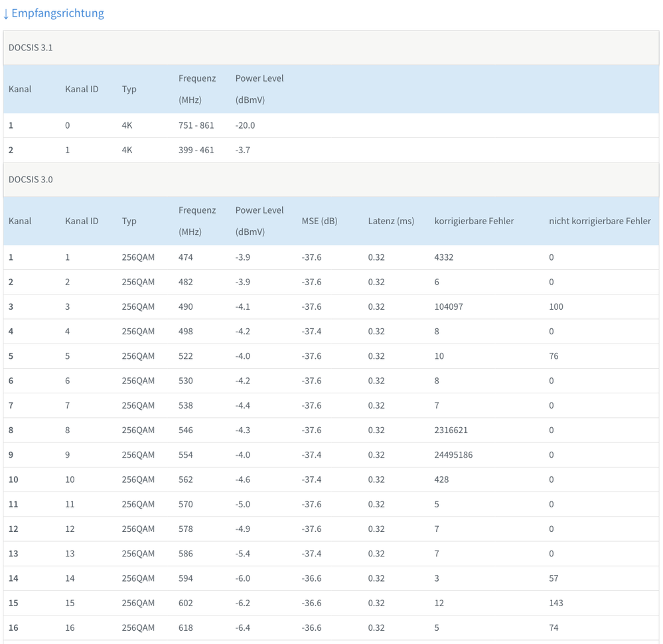Click the nicht korrigierbare Fehler column header
663x644 pixels.
[x=599, y=221]
